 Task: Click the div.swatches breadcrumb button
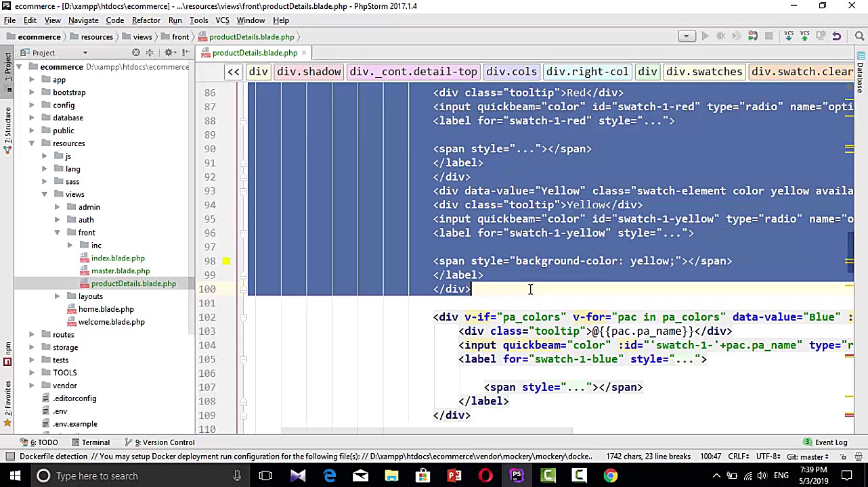click(x=703, y=72)
